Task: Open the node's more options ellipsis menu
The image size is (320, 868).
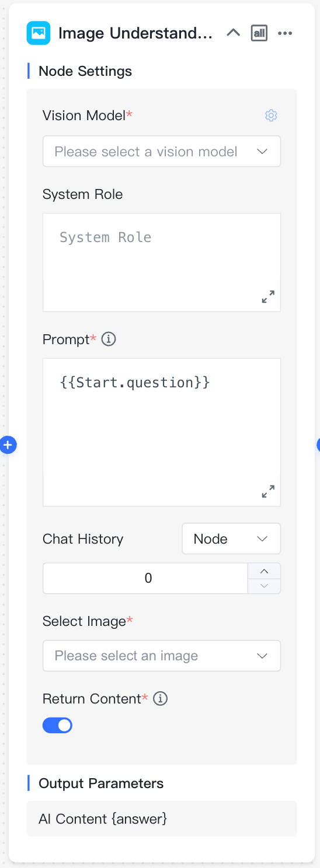Action: tap(285, 33)
